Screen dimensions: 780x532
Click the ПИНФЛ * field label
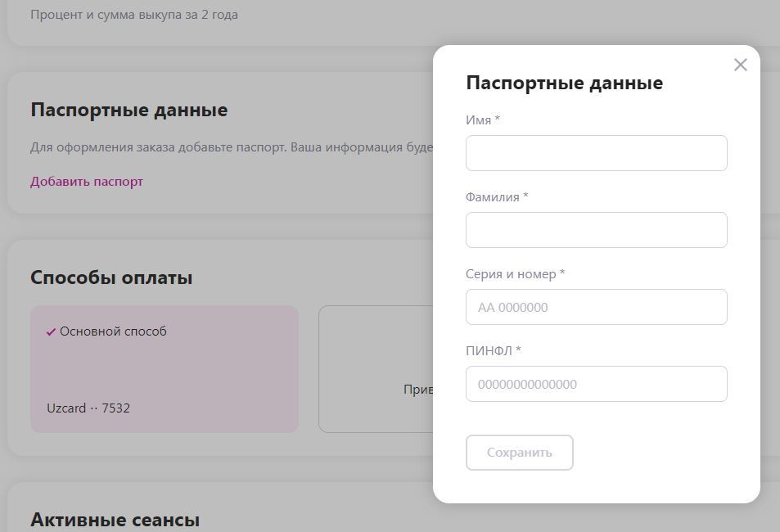tap(493, 351)
